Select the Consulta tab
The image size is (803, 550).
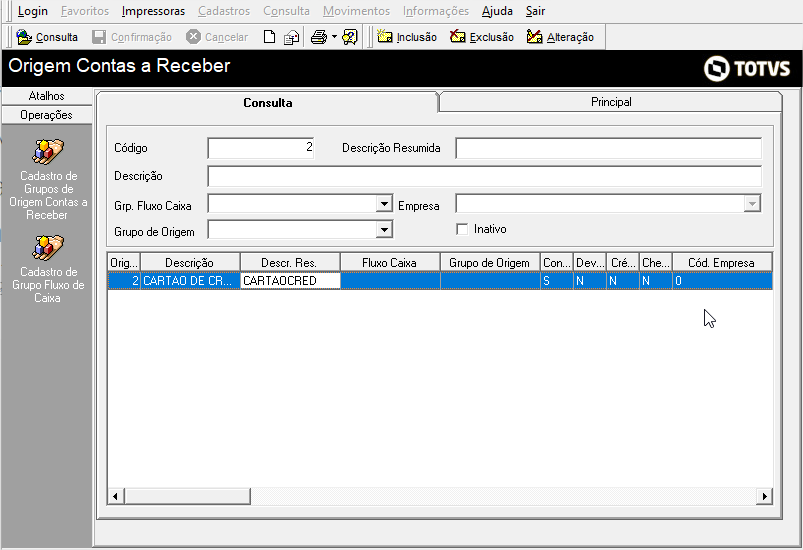(267, 102)
